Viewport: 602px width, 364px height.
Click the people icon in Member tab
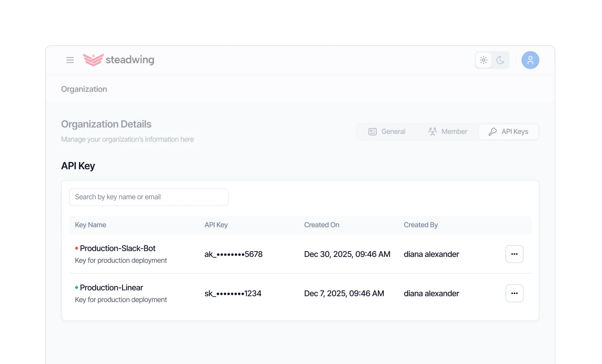(x=433, y=132)
